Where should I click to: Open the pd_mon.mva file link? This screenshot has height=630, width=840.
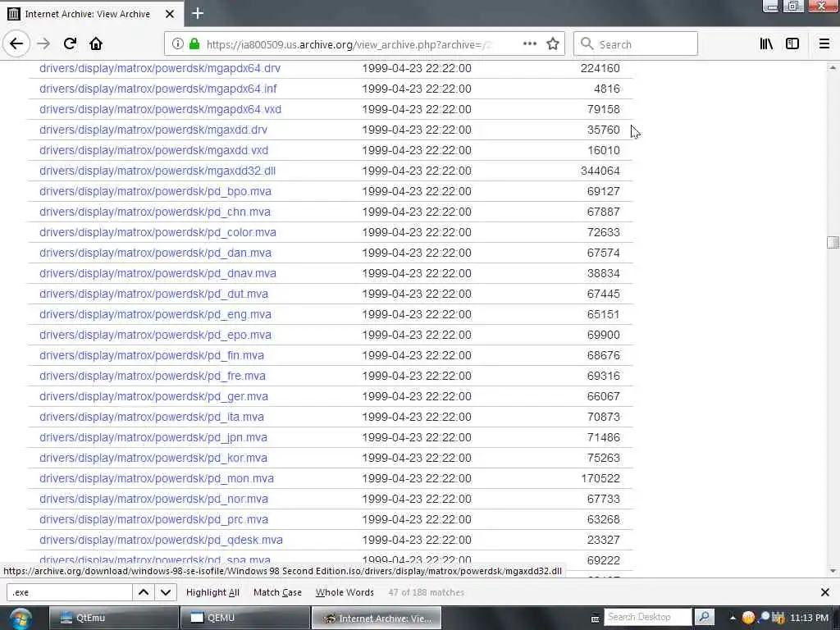point(157,478)
